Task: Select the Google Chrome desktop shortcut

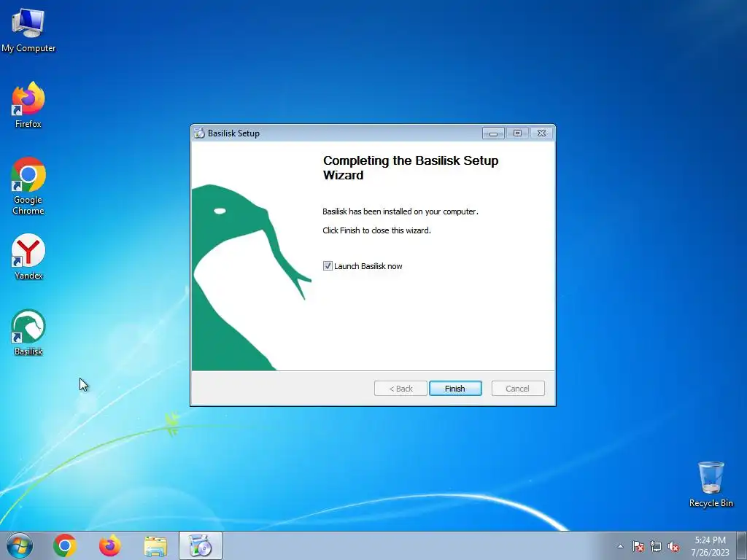Action: tap(28, 186)
